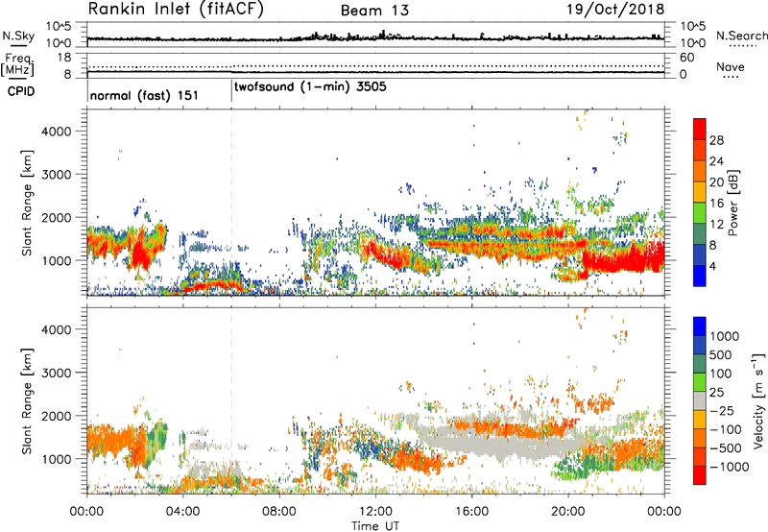Click the '4000' tick label on the power panel
The width and height of the screenshot is (768, 532).
pyautogui.click(x=56, y=132)
